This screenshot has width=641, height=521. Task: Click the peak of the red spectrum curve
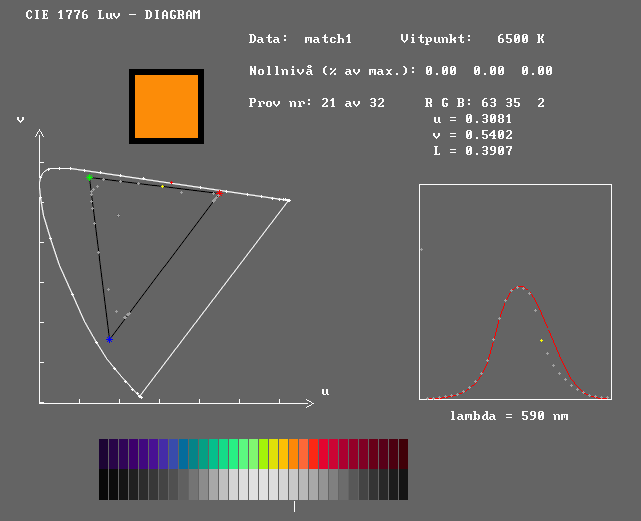pyautogui.click(x=519, y=286)
